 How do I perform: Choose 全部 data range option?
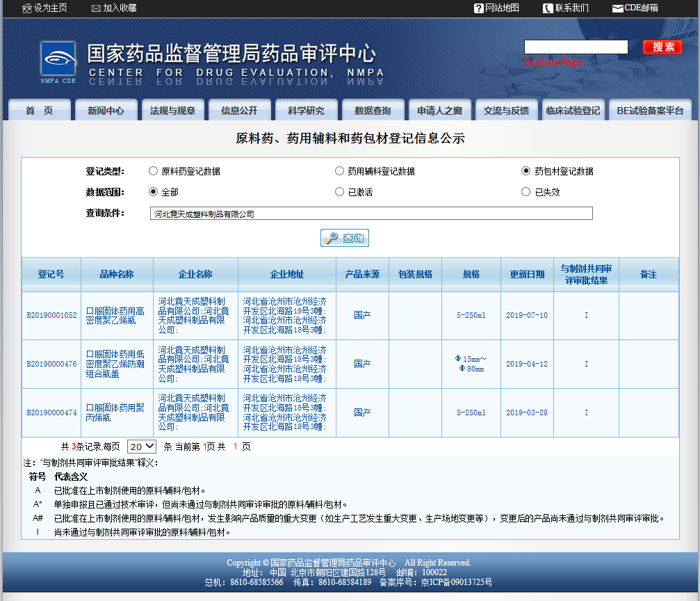click(x=153, y=192)
